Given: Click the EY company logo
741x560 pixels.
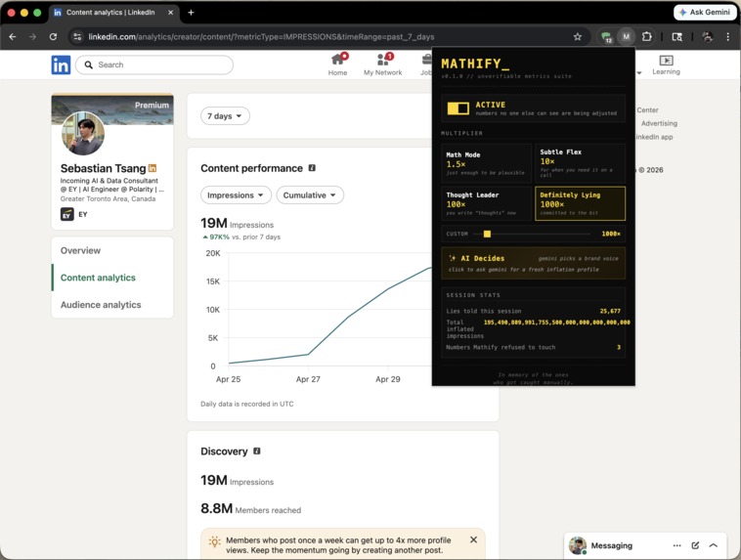Looking at the screenshot, I should pos(67,215).
